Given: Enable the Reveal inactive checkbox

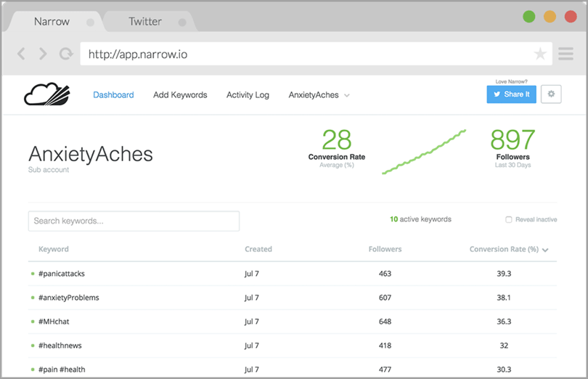Looking at the screenshot, I should (509, 219).
